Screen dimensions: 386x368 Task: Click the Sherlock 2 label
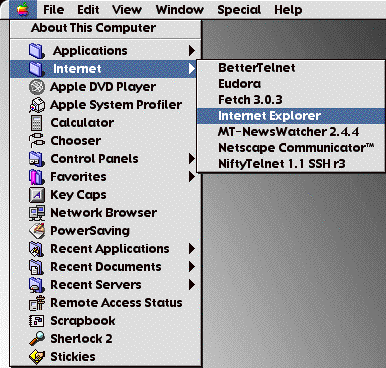(x=81, y=339)
